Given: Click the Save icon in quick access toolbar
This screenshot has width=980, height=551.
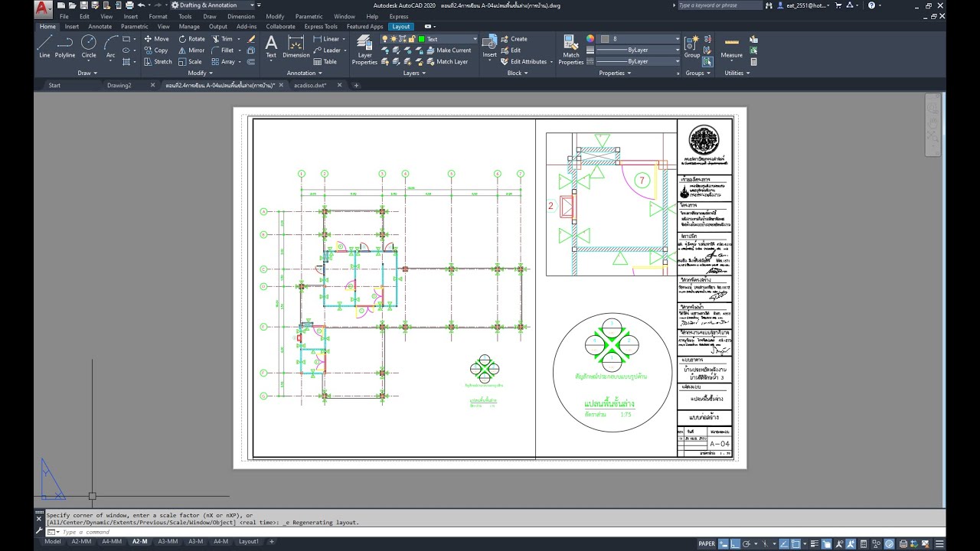Looking at the screenshot, I should (x=83, y=5).
